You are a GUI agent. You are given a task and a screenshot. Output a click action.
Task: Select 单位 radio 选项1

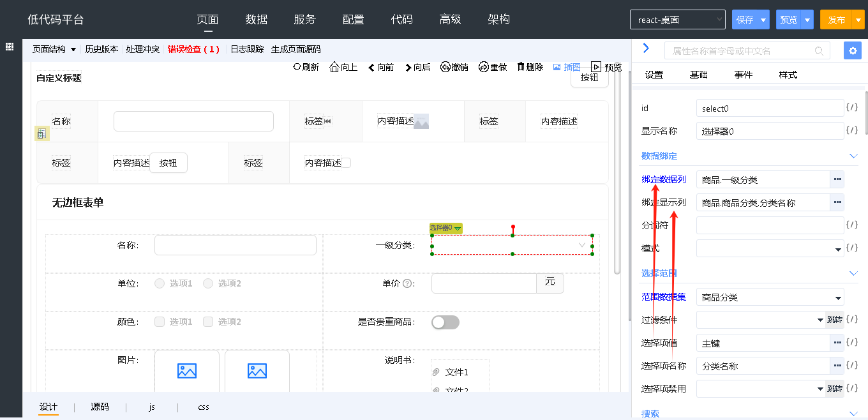160,283
